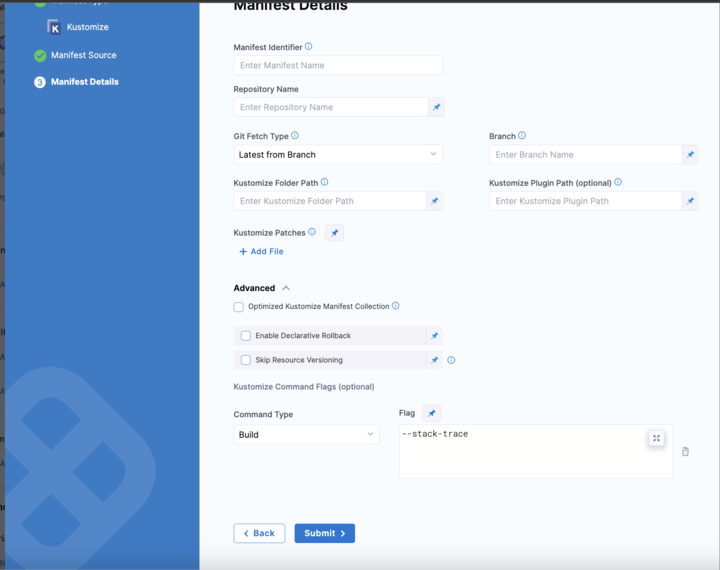Click pin icon beside Kustomize Folder Path
720x570 pixels.
tap(434, 201)
